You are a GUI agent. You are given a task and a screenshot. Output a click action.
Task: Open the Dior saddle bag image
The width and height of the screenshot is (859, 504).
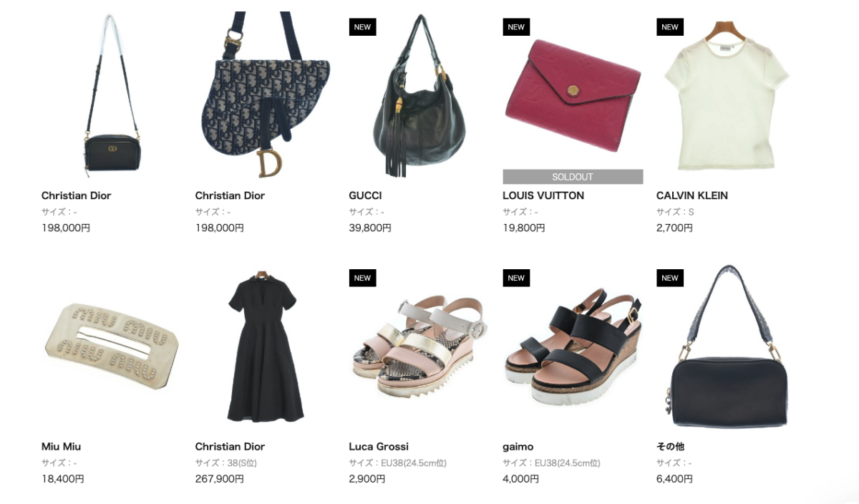265,96
